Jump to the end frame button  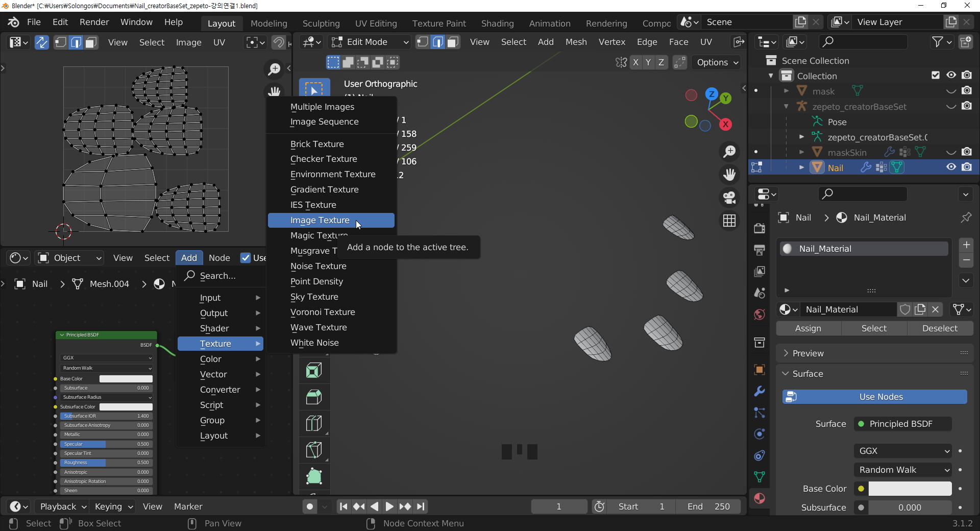(x=421, y=506)
